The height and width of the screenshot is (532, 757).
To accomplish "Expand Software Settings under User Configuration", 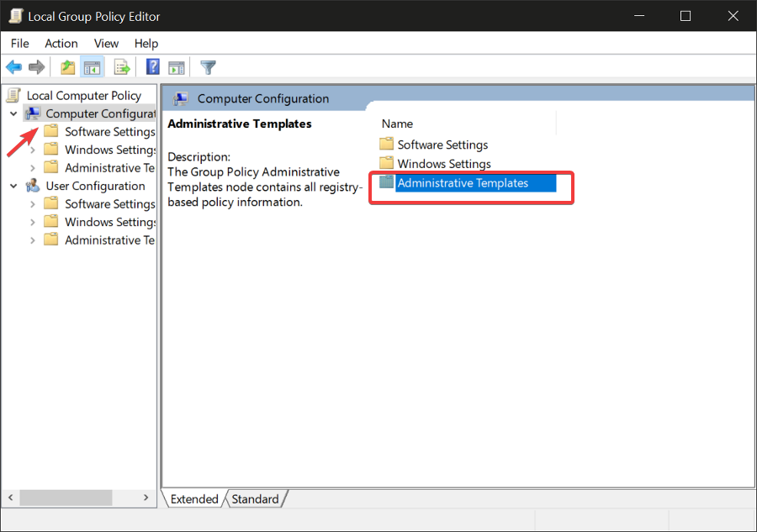I will [32, 204].
